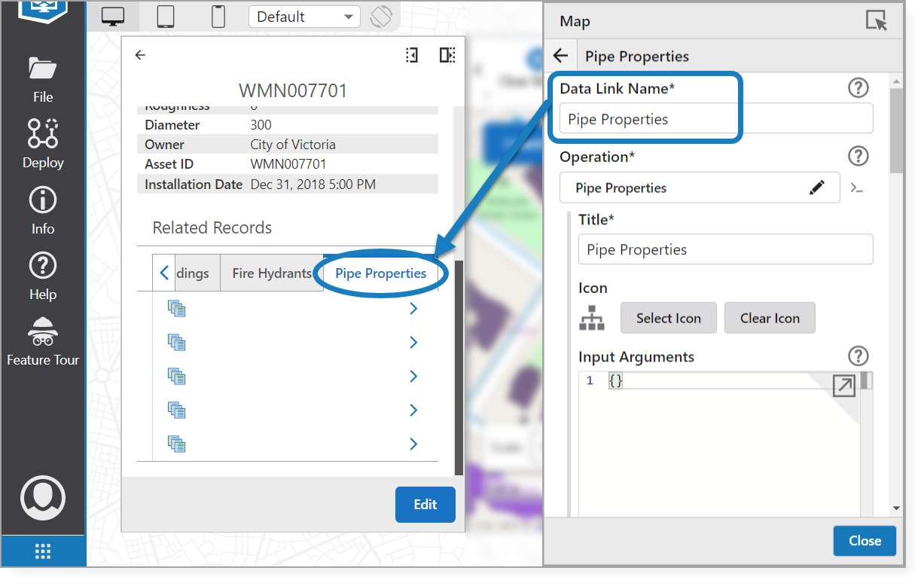The image size is (924, 586).
Task: Switch to tablet preview mode
Action: (166, 17)
